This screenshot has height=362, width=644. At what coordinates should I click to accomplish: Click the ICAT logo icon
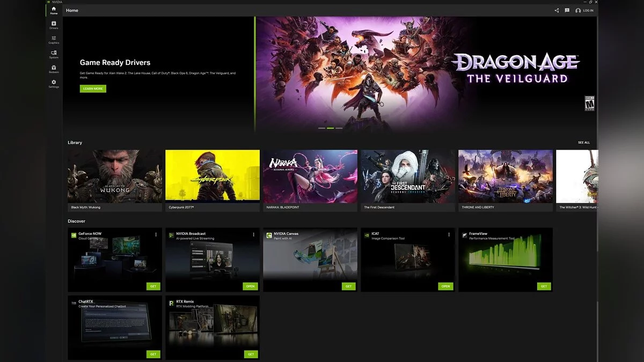pos(367,235)
